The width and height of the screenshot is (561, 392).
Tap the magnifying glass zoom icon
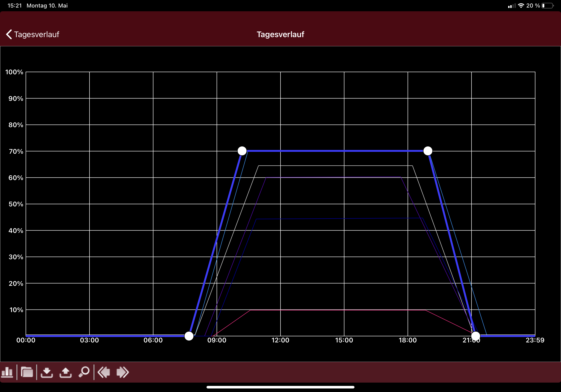click(x=84, y=372)
